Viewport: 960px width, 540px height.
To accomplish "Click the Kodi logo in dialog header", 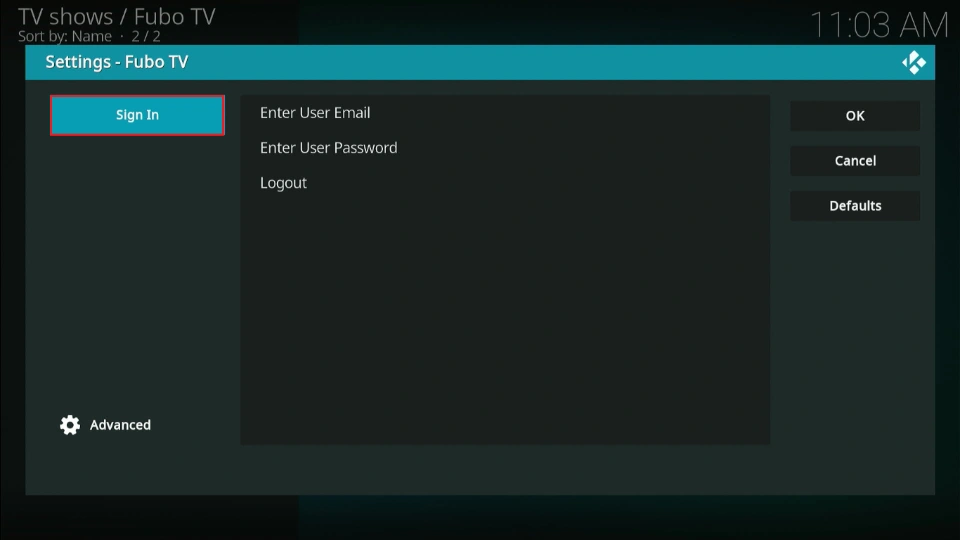I will (x=914, y=62).
